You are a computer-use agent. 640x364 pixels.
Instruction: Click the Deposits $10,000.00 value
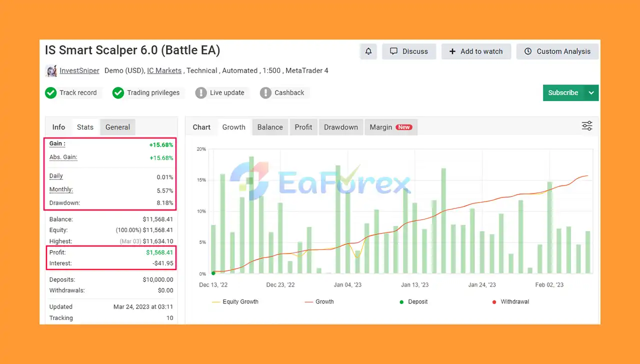(x=158, y=280)
